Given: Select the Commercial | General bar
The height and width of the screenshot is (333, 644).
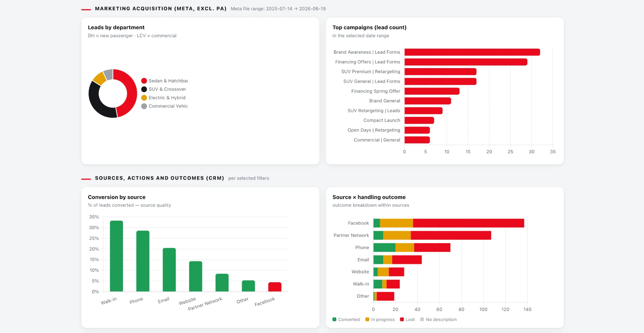Looking at the screenshot, I should (x=417, y=140).
